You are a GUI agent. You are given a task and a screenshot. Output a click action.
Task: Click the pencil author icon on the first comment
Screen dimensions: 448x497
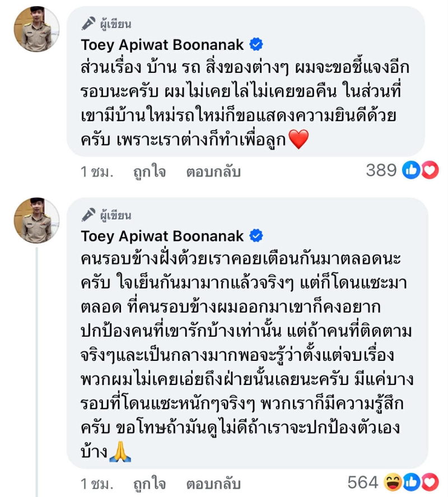tap(88, 23)
